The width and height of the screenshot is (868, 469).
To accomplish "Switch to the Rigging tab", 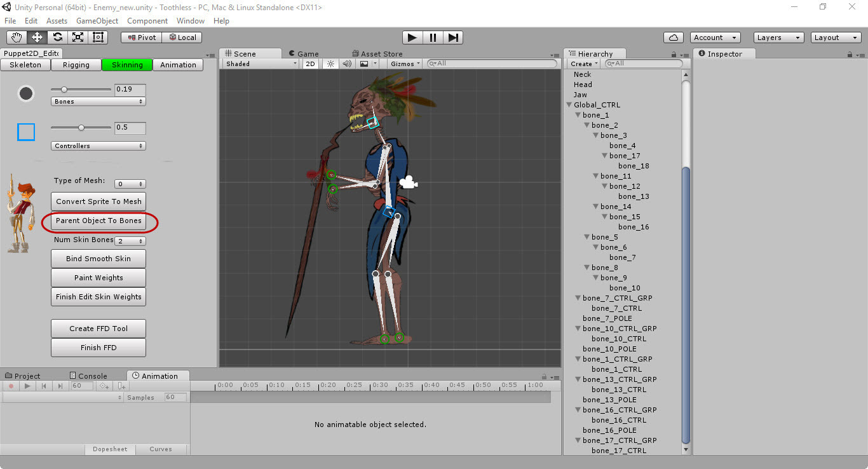I will (76, 65).
